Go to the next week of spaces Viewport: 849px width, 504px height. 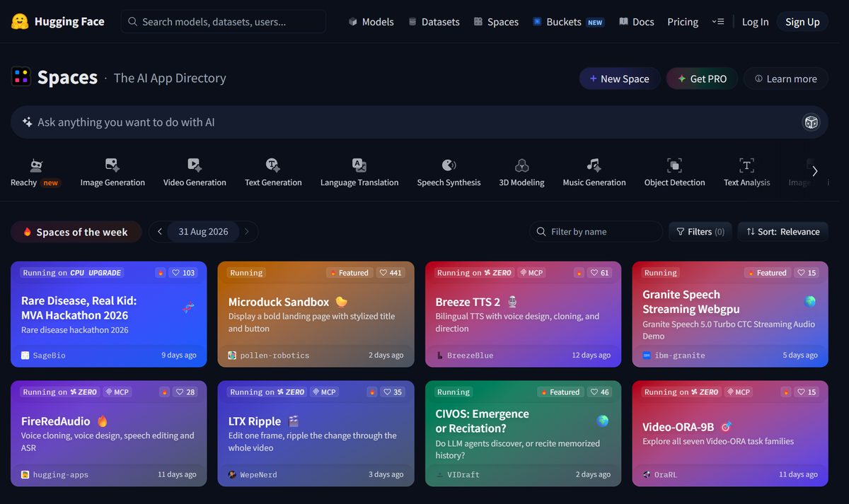click(x=247, y=232)
